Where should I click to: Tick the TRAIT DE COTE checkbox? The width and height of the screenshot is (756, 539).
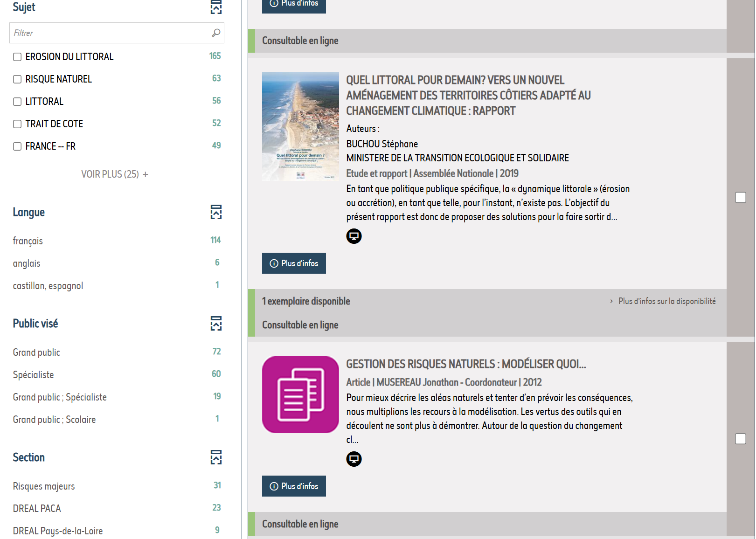coord(17,124)
